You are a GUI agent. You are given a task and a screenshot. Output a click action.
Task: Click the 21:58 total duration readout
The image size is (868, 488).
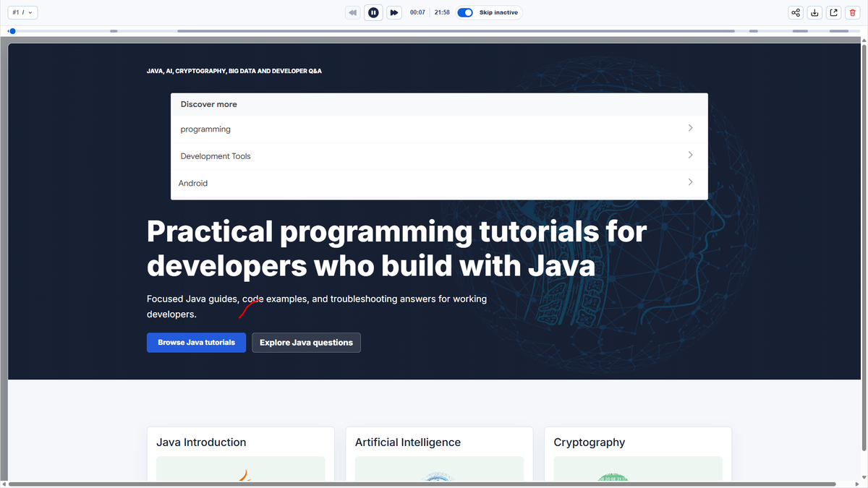(x=442, y=12)
